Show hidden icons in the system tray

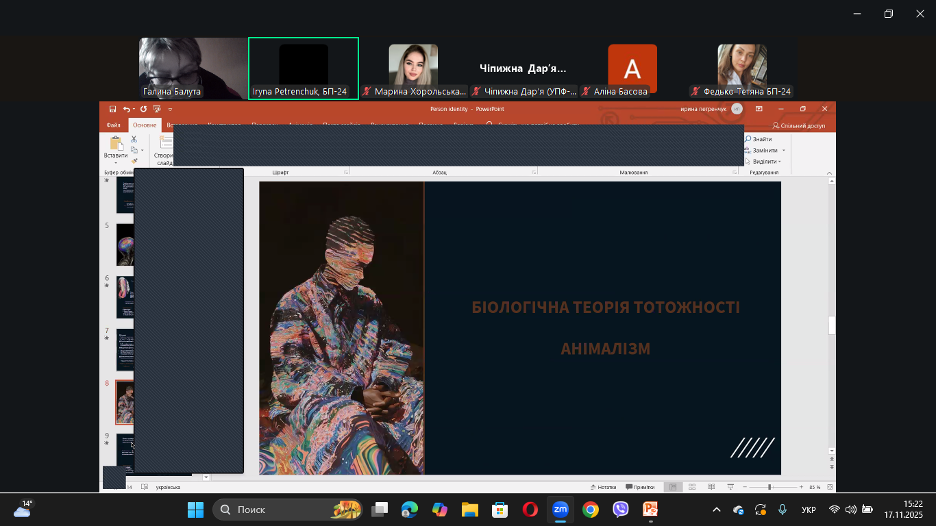point(715,510)
